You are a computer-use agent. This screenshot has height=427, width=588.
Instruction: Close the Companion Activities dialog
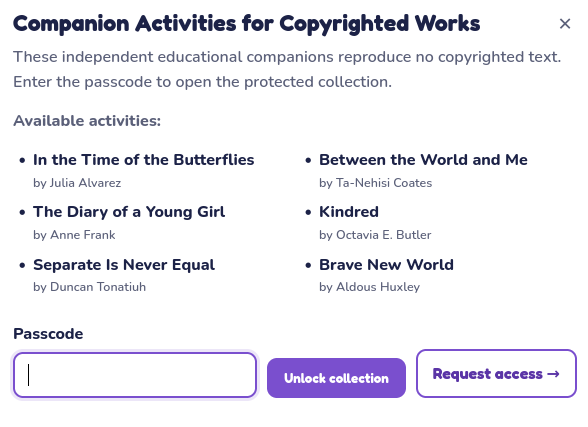pyautogui.click(x=565, y=24)
